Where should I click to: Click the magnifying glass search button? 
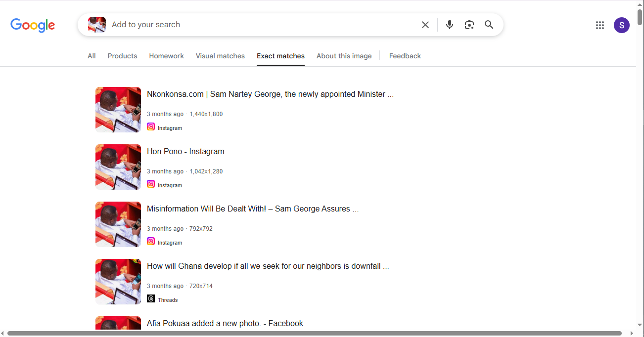coord(489,25)
